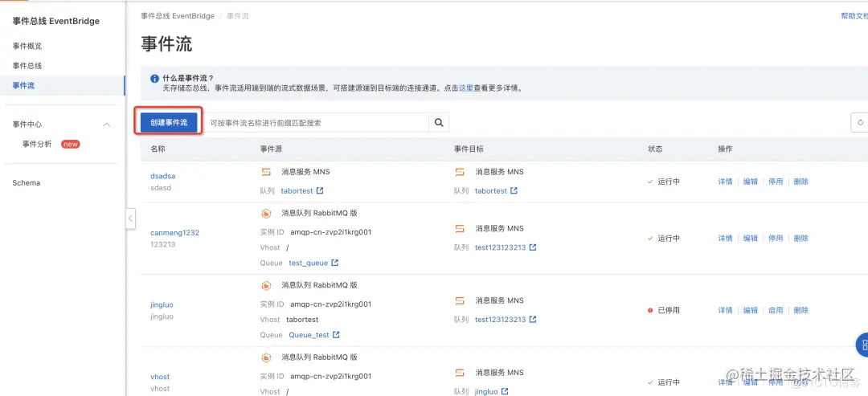Open external link icon next to target tabortest
Viewport: 868px width, 396px height.
click(x=514, y=191)
